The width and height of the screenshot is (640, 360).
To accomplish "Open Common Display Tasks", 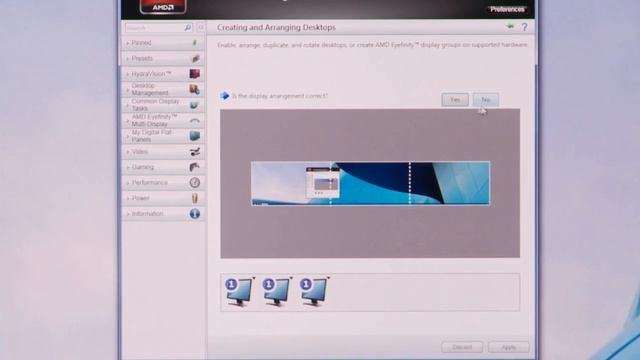I will 163,105.
